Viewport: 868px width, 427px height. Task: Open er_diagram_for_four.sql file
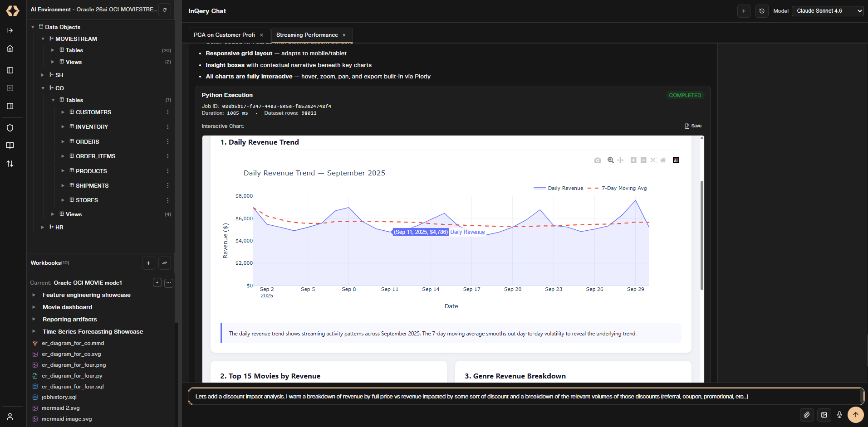73,387
